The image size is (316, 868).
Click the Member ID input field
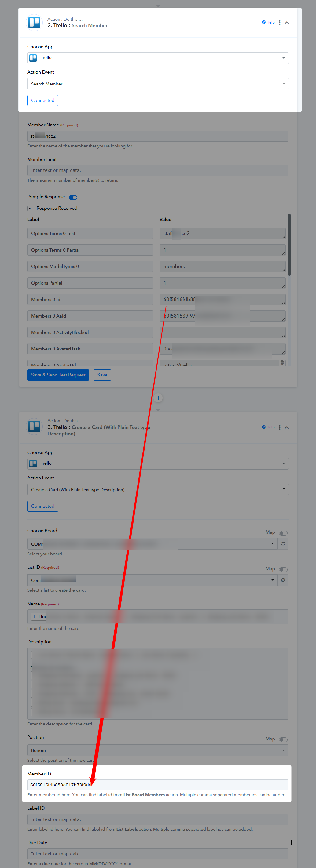(x=158, y=785)
